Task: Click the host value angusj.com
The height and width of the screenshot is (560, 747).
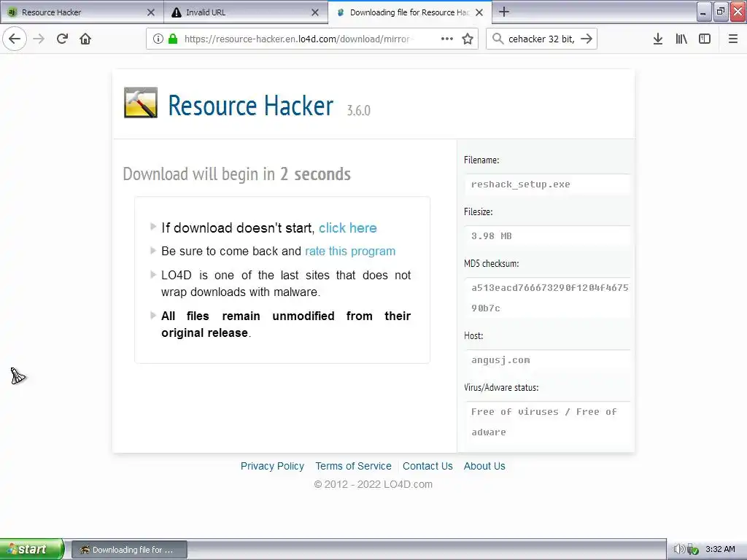Action: 500,360
